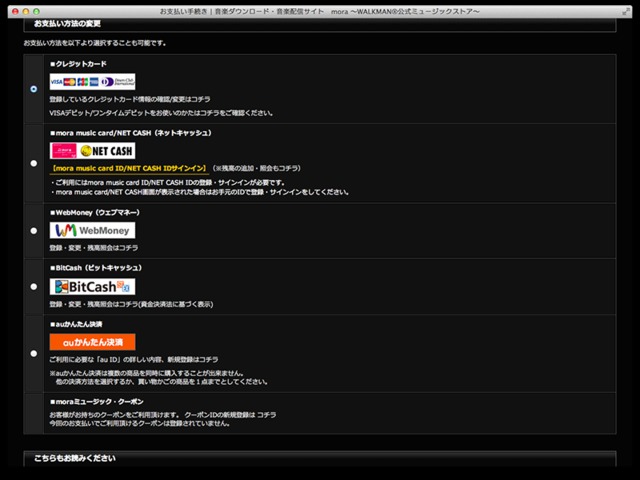This screenshot has width=640, height=480.
Task: Click the credit card brand logos image
Action: 92,82
